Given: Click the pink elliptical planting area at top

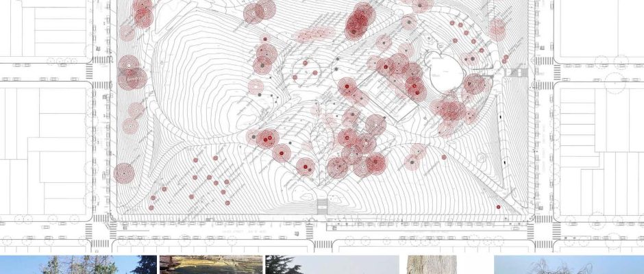Looking at the screenshot, I should 313,34.
